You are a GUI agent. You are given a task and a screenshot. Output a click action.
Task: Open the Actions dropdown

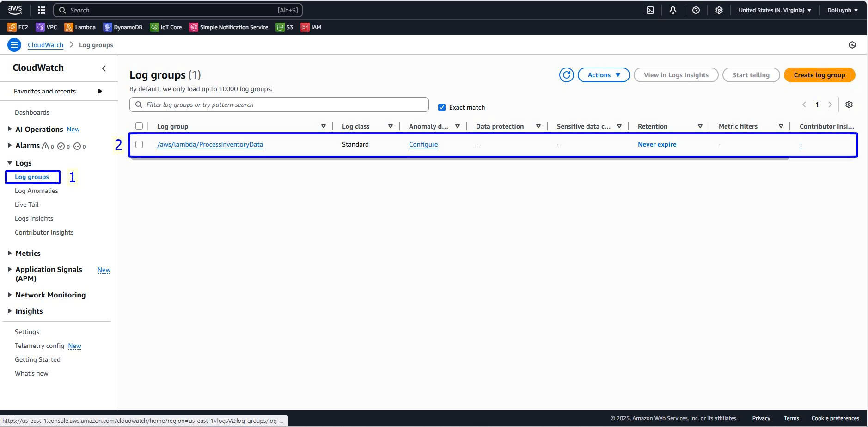(603, 75)
